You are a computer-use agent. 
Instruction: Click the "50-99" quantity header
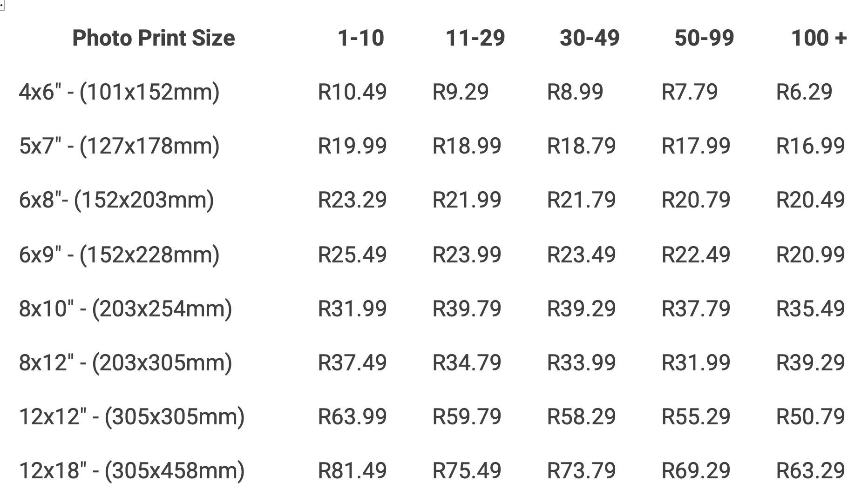tap(704, 38)
